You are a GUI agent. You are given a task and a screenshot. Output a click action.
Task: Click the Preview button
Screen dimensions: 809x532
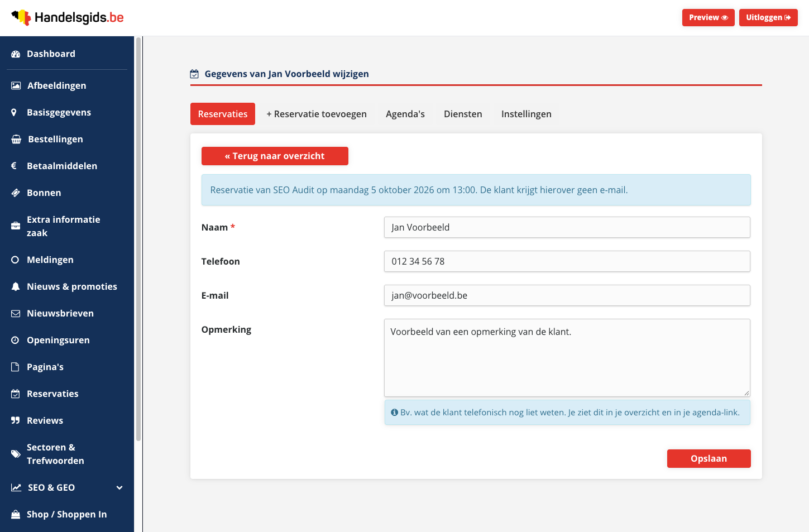pyautogui.click(x=709, y=17)
